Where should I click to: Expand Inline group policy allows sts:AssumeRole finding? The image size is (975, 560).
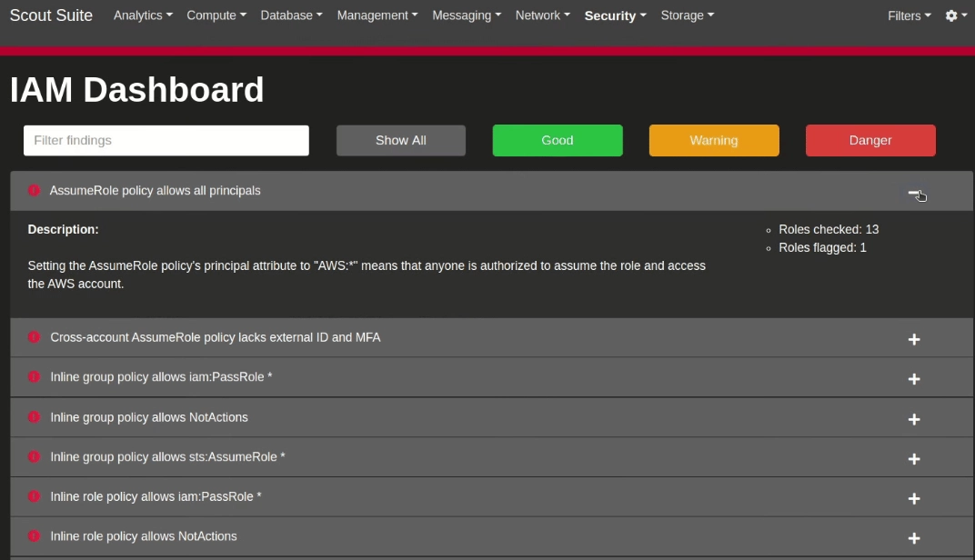(913, 459)
